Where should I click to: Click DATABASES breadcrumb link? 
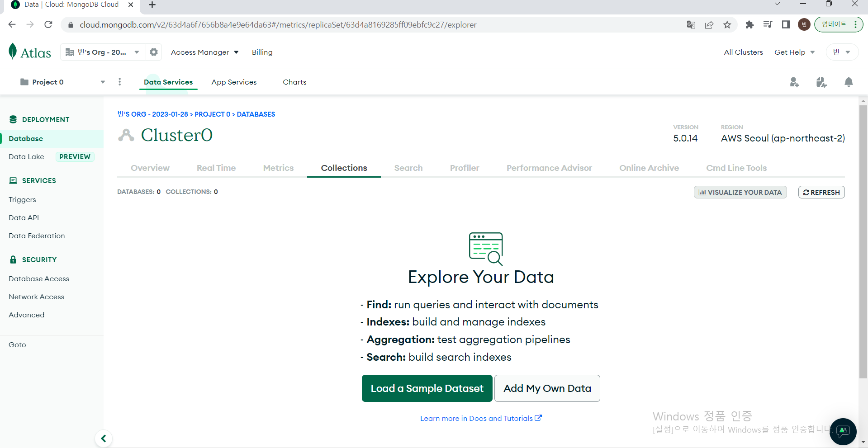click(256, 114)
